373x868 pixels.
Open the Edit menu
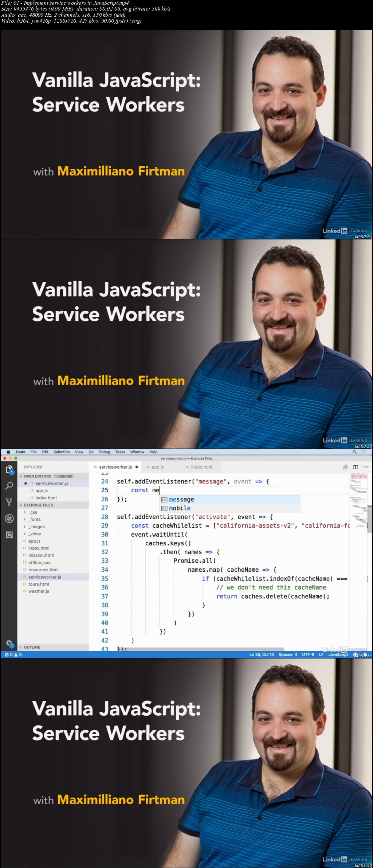[x=45, y=452]
